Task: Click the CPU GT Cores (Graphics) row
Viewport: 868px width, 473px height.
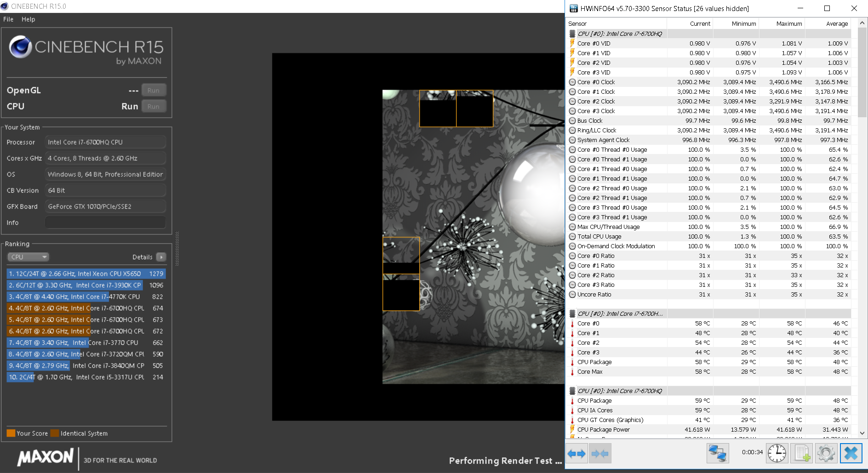Action: (708, 420)
